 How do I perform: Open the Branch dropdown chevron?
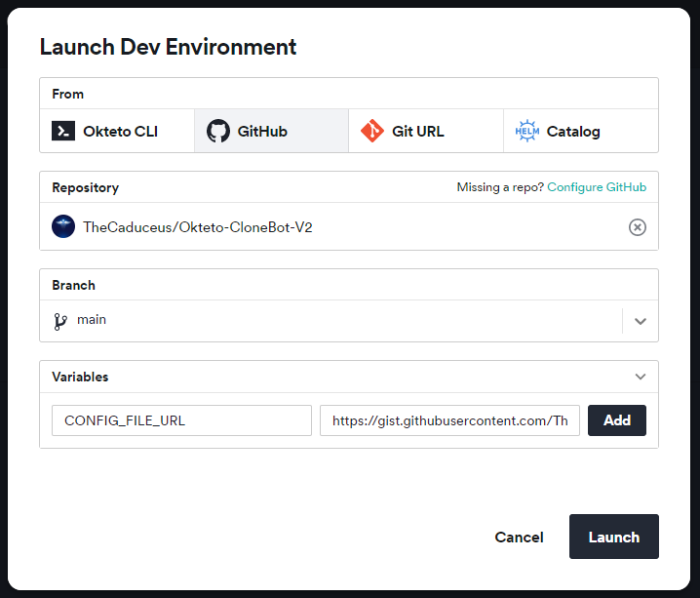(641, 321)
